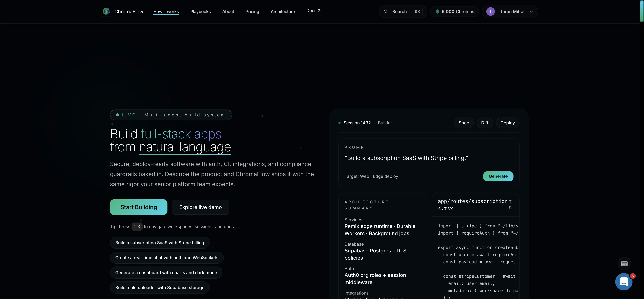Image resolution: width=644 pixels, height=299 pixels.
Task: Click the Explore live demo button
Action: (200, 207)
